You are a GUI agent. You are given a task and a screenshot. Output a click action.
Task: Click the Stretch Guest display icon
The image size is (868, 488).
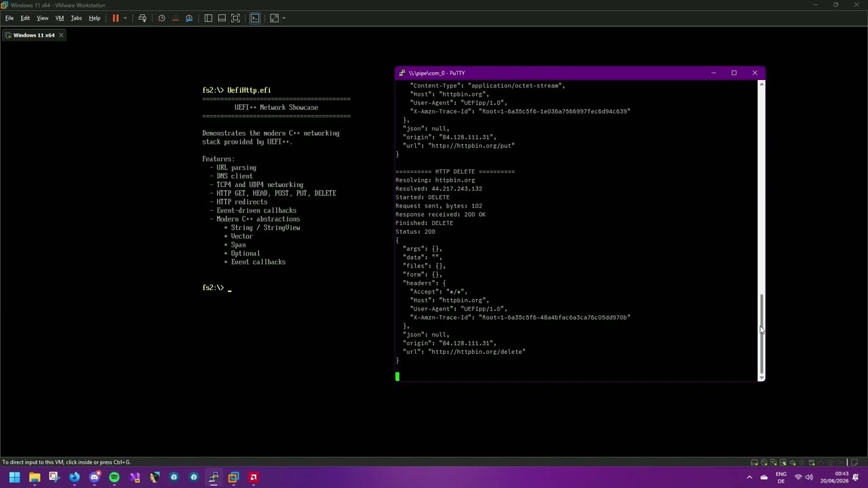point(274,18)
